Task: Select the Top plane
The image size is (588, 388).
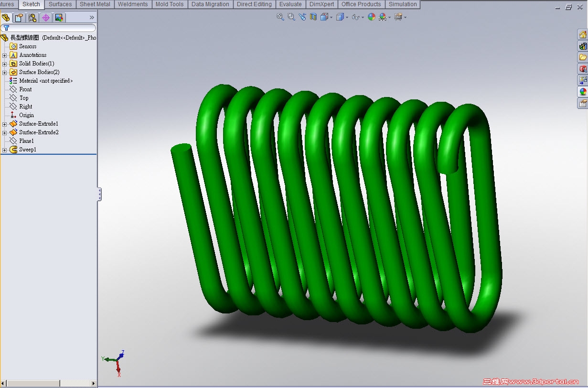Action: pyautogui.click(x=24, y=98)
